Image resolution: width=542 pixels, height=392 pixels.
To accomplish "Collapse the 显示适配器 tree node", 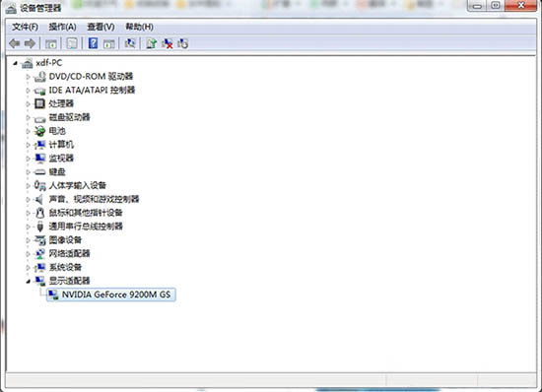I will pyautogui.click(x=28, y=282).
